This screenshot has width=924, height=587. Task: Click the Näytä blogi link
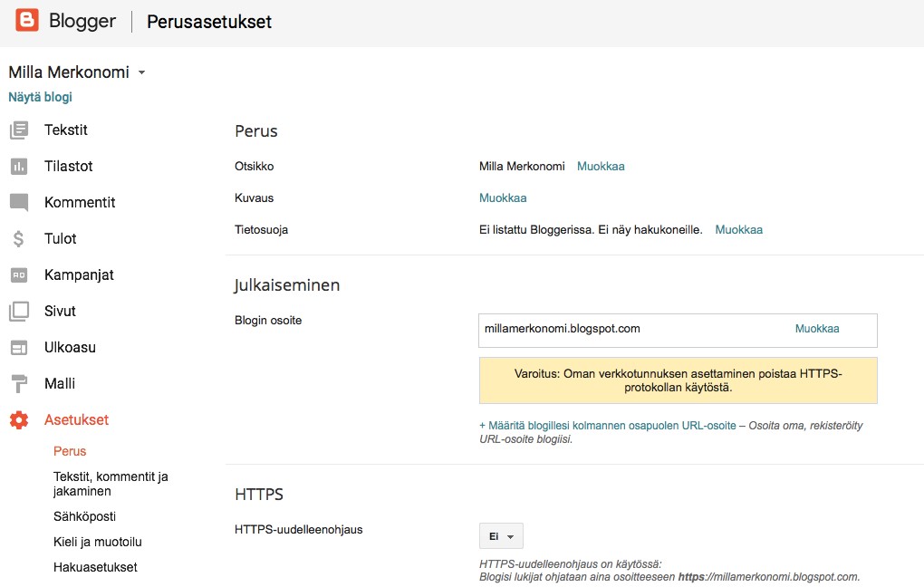(x=40, y=97)
